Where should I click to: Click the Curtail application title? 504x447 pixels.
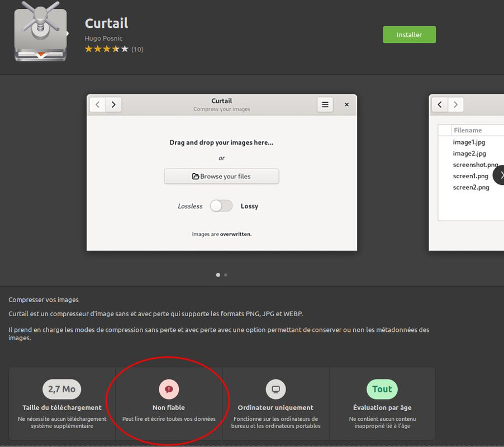106,23
